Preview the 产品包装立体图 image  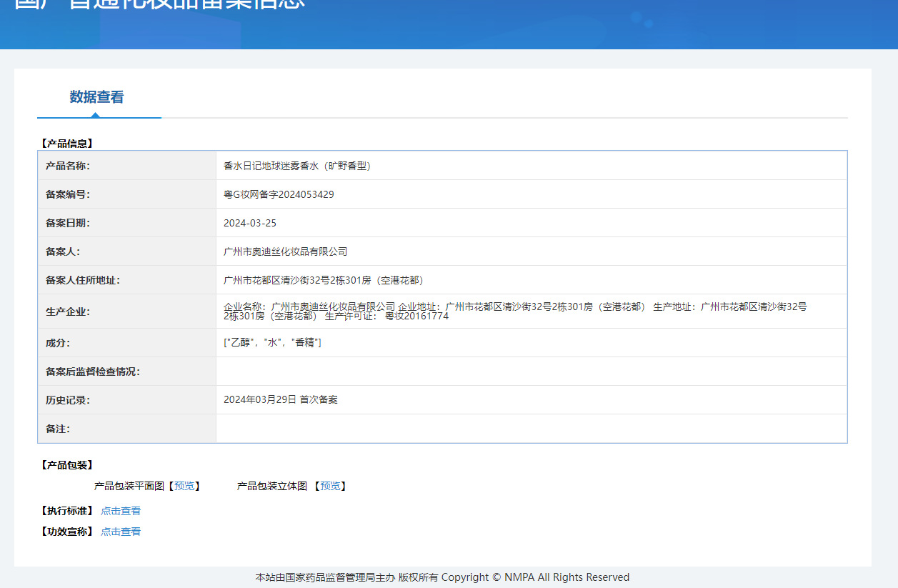[x=329, y=486]
